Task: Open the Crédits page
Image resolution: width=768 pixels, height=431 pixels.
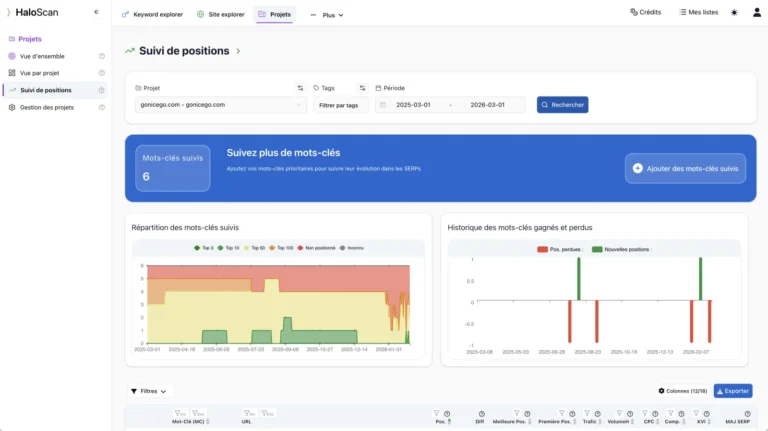Action: (646, 12)
